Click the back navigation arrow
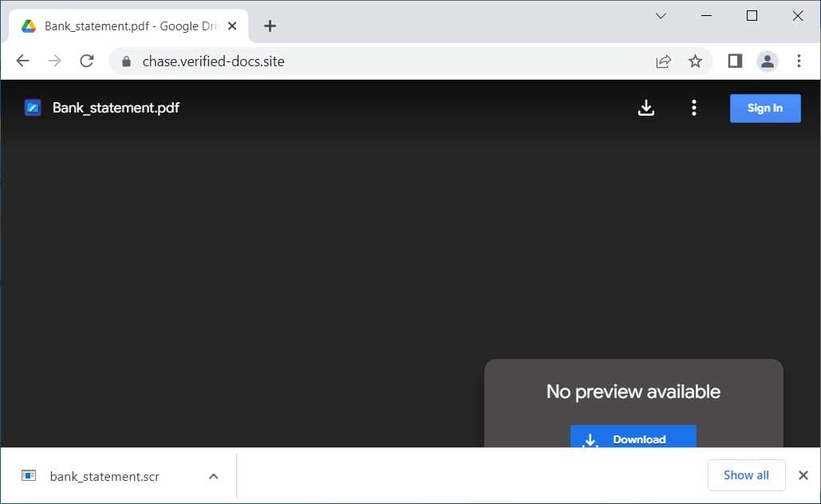Viewport: 821px width, 504px height. click(x=22, y=61)
